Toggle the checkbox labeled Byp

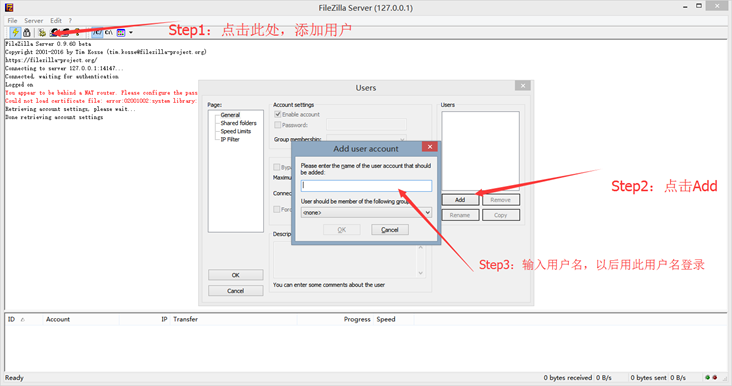[276, 167]
